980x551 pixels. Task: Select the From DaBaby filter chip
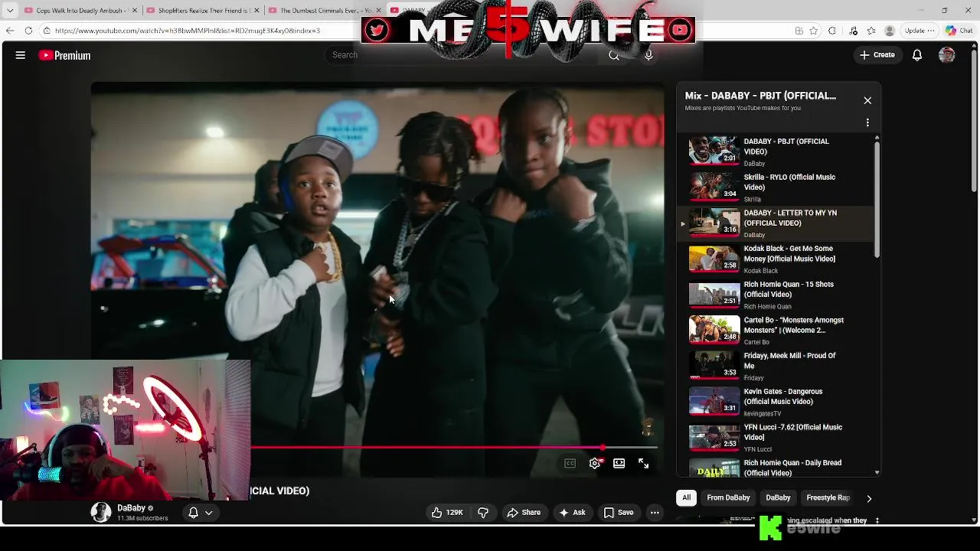[728, 497]
